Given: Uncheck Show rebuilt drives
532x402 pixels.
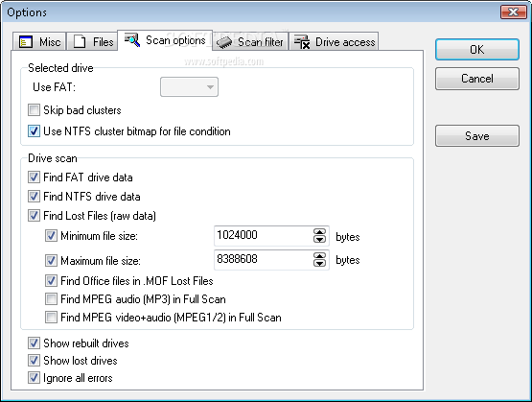Looking at the screenshot, I should [34, 343].
